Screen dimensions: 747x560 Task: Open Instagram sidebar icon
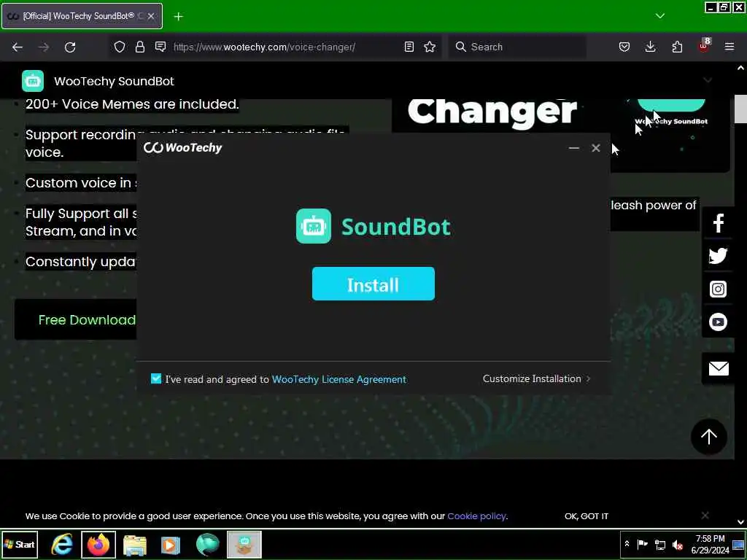[x=718, y=289]
